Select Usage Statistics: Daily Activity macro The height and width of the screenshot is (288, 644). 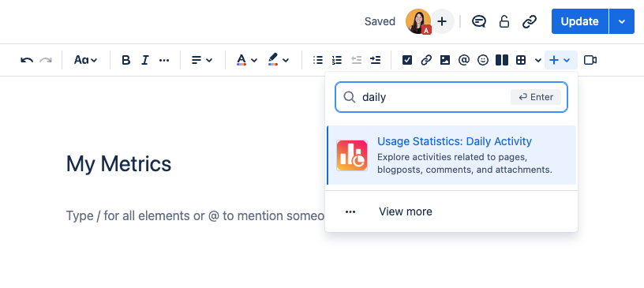click(x=451, y=155)
